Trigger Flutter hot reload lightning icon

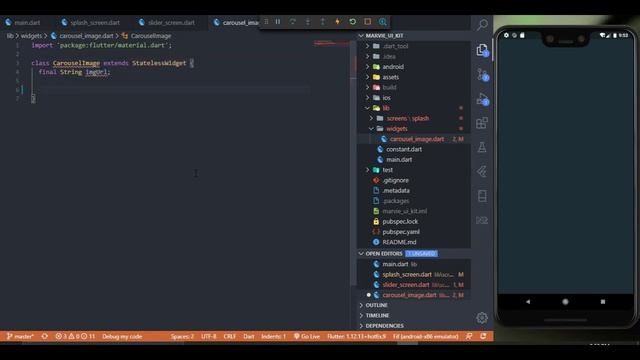(x=338, y=22)
